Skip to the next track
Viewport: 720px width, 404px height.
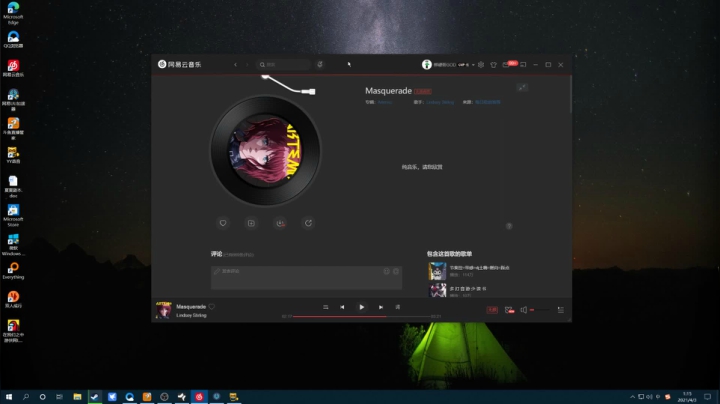(x=381, y=307)
